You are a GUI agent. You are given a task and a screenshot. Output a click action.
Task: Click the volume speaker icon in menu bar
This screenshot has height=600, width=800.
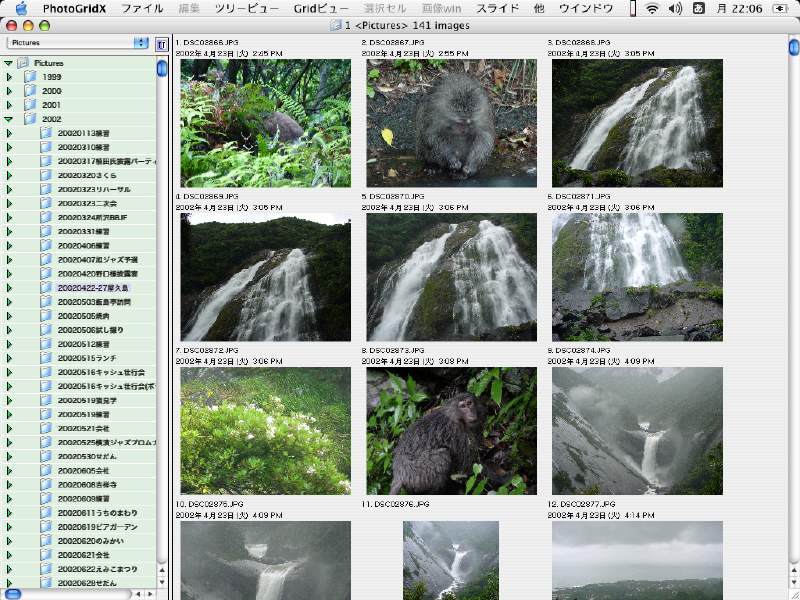pos(675,9)
